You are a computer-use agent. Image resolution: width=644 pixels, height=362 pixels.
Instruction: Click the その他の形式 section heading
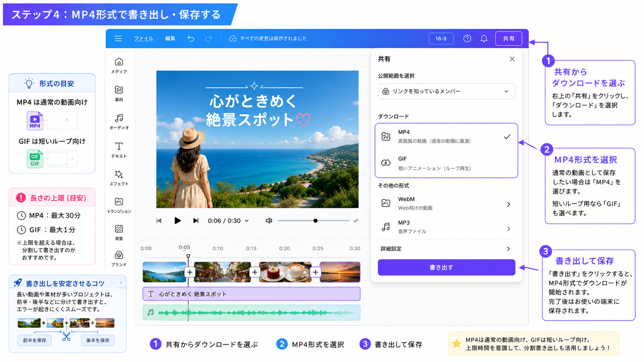point(393,185)
